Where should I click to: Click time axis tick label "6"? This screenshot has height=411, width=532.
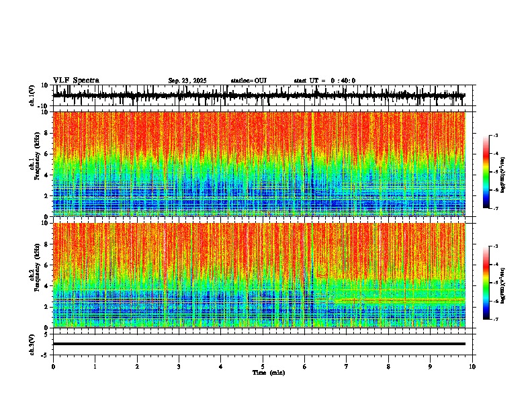tap(304, 367)
